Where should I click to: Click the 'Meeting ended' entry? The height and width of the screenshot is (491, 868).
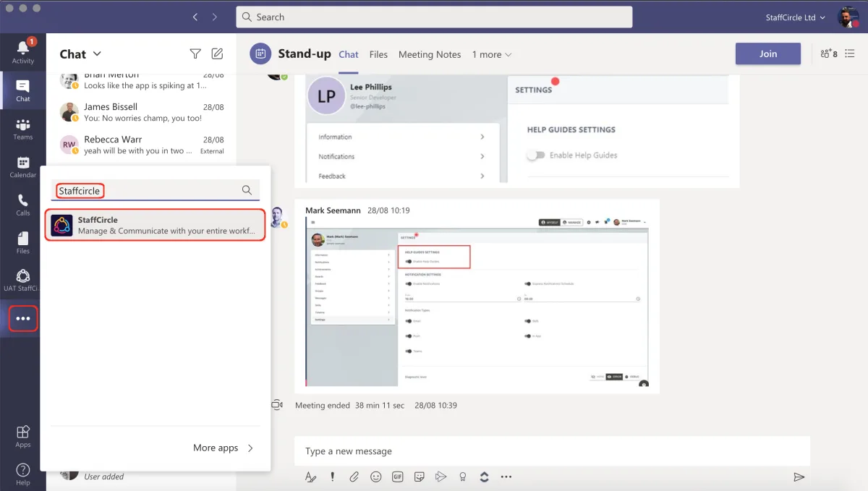coord(375,406)
